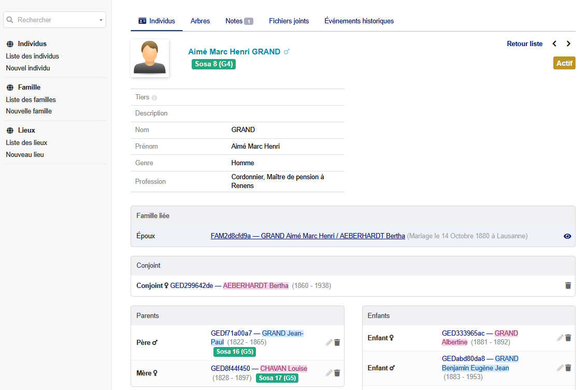Go to next individual with right chevron
This screenshot has height=390, width=588.
568,44
